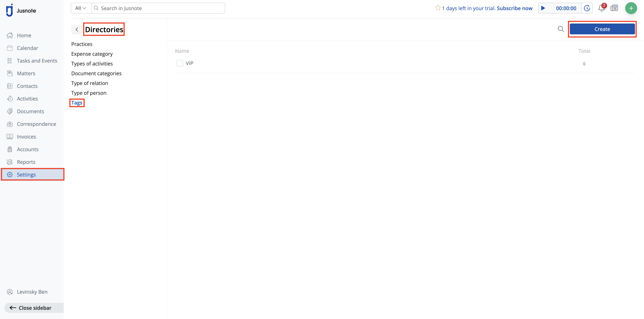Click the Create button
Image resolution: width=644 pixels, height=319 pixels.
coord(602,29)
